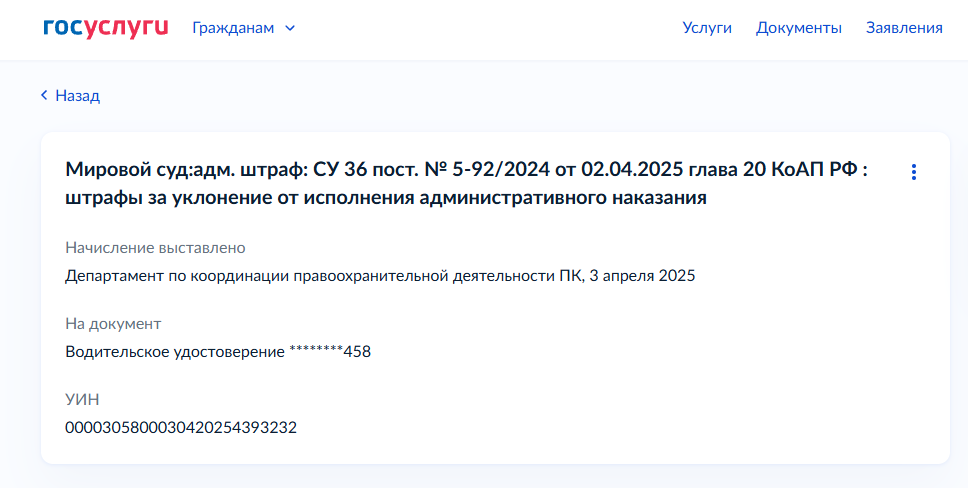Click the resolution number № 5-92/2024

[486, 170]
